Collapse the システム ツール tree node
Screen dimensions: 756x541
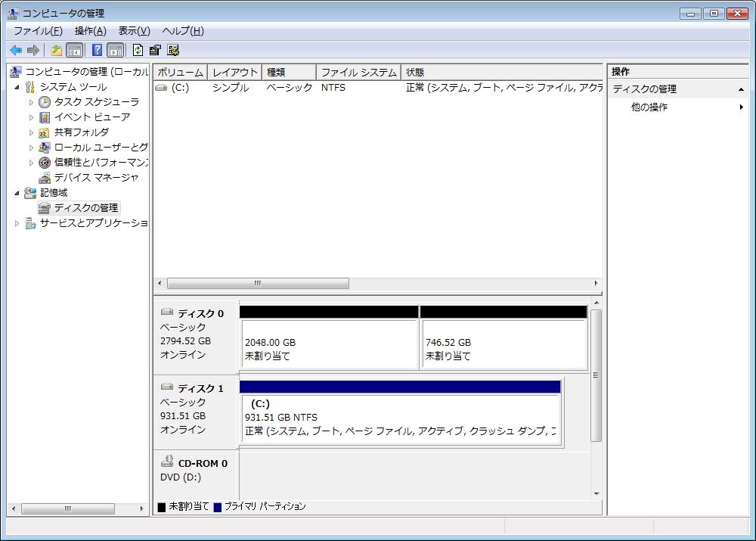(17, 87)
